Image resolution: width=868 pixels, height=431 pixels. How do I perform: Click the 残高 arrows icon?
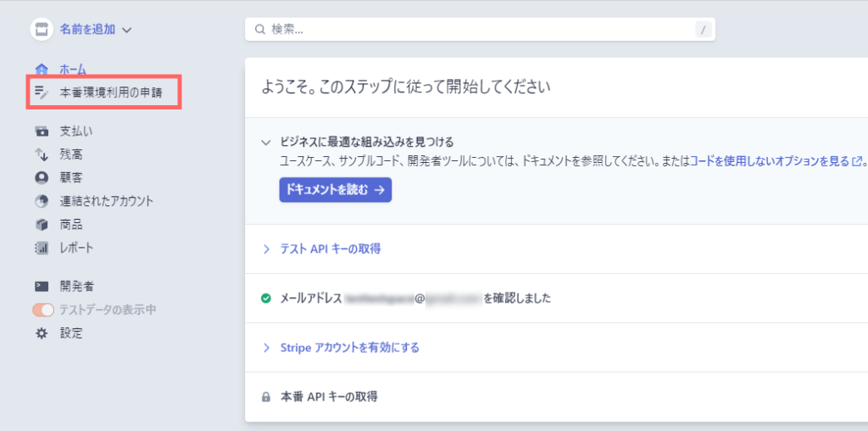click(42, 154)
